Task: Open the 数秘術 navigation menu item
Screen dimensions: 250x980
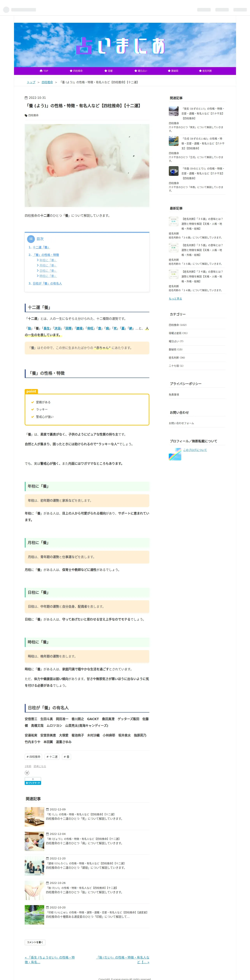Action: (173, 71)
